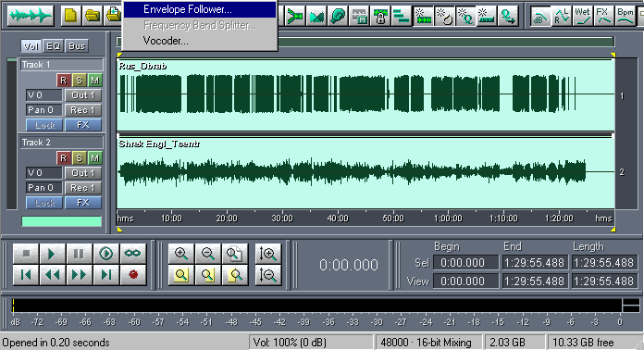Viewport: 644px width, 350px height.
Task: Toggle the snap-to-ruler toolbar icon
Action: 487,17
